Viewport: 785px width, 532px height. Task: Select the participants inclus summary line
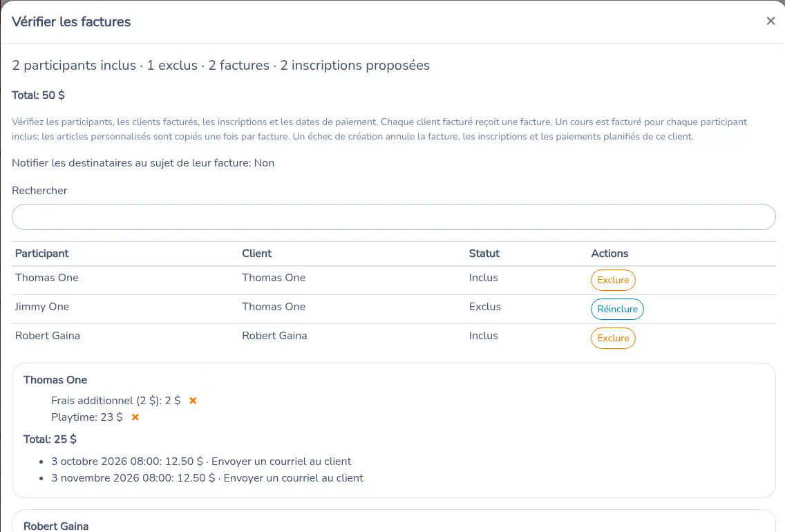point(221,65)
